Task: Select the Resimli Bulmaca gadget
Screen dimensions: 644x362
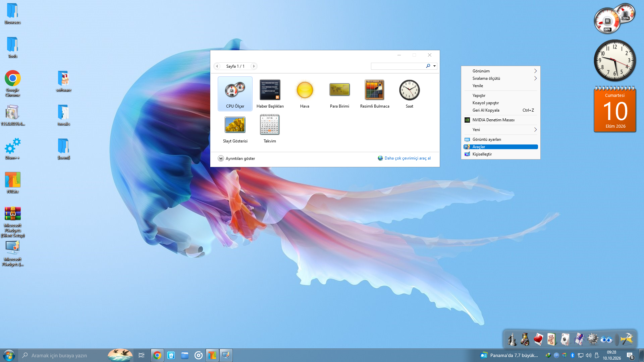Action: pyautogui.click(x=375, y=94)
